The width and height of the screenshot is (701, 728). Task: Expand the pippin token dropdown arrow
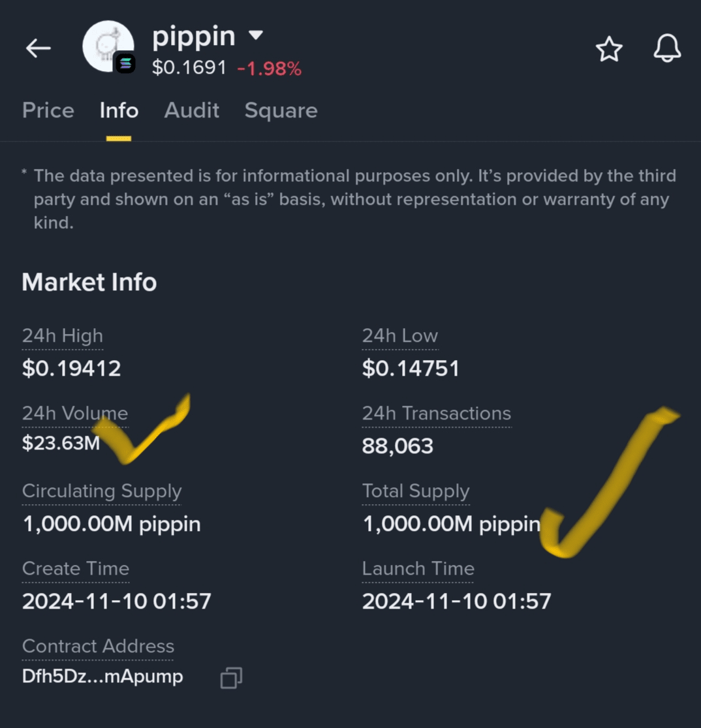pyautogui.click(x=256, y=35)
